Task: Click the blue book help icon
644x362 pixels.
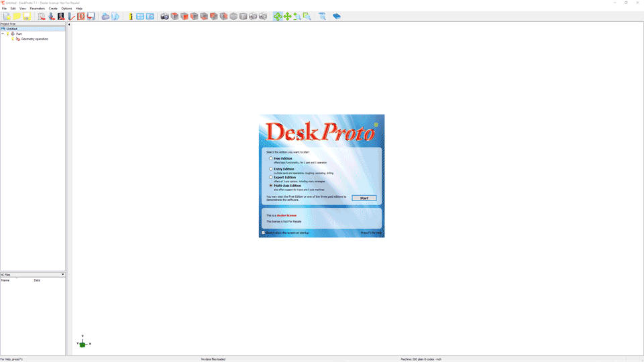Action: click(337, 16)
